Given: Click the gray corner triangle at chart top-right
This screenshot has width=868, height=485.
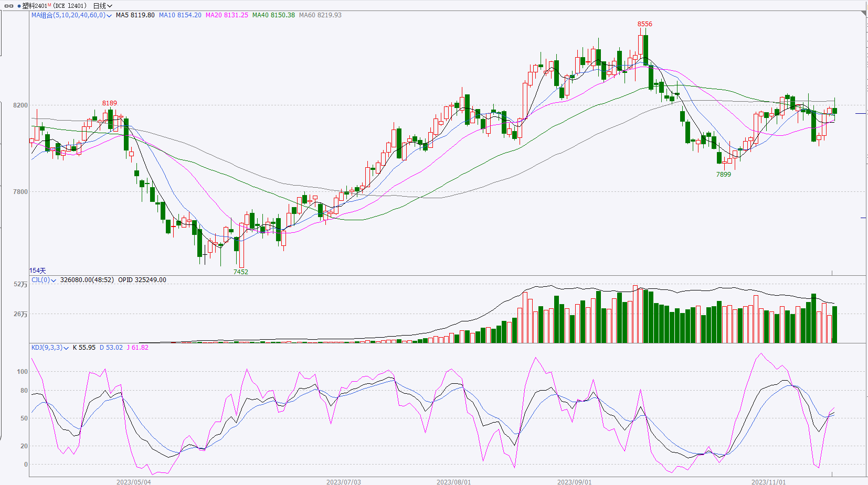Looking at the screenshot, I should click(x=863, y=13).
